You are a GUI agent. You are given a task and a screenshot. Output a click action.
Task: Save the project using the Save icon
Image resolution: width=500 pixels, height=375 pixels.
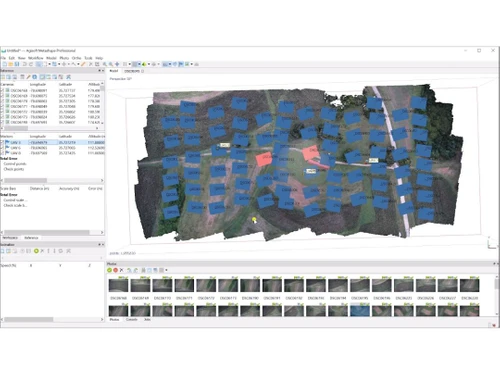pyautogui.click(x=17, y=64)
